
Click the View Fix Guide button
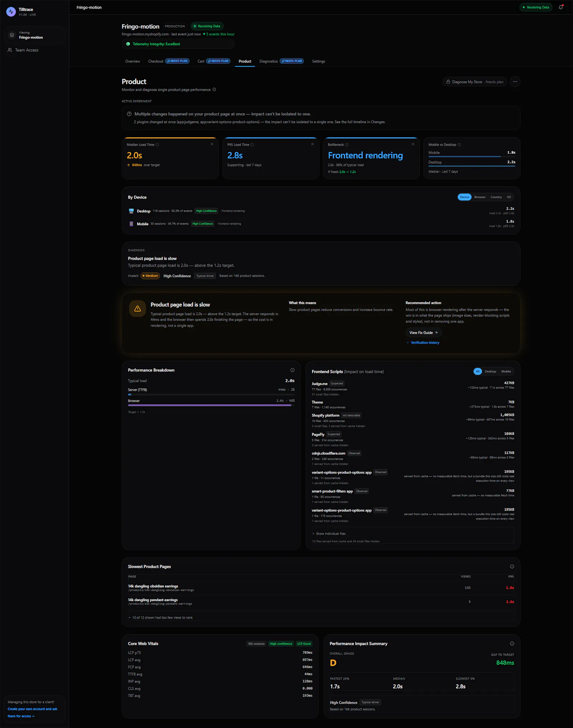[424, 333]
